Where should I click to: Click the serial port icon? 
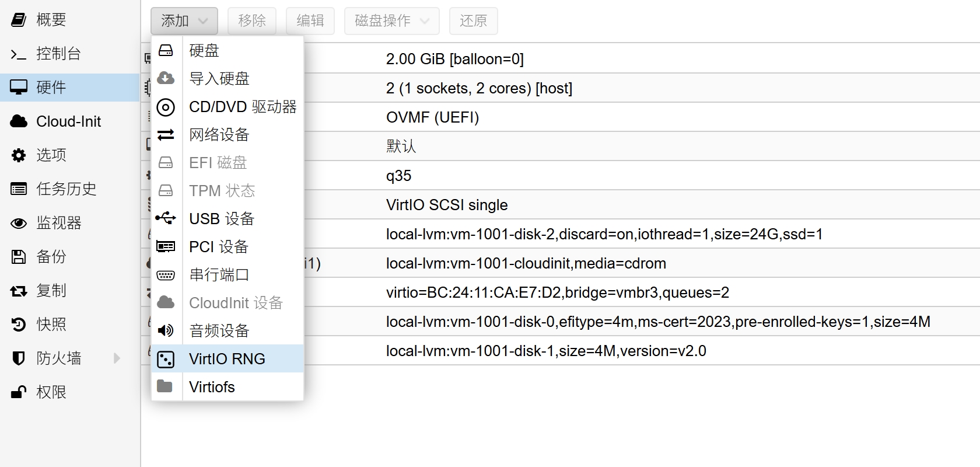pyautogui.click(x=166, y=275)
